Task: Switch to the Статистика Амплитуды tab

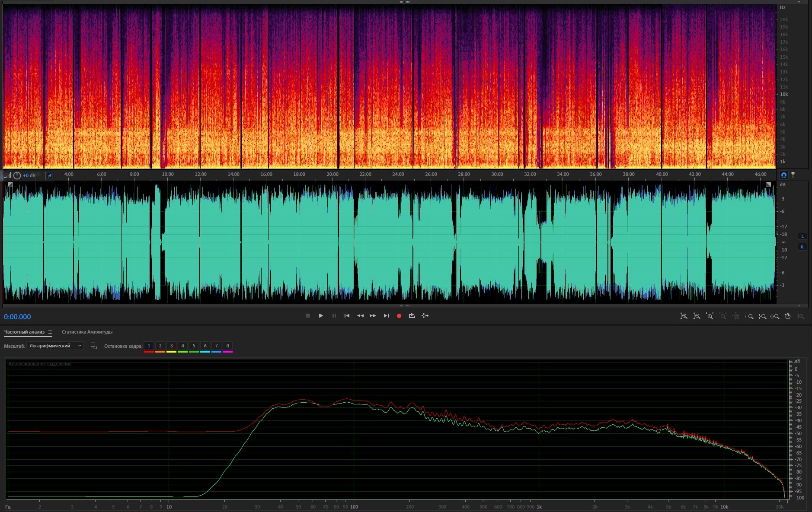Action: pos(87,332)
